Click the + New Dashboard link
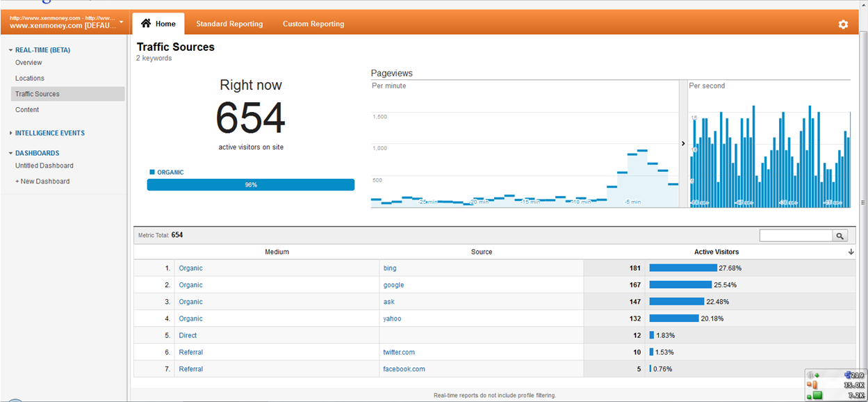Image resolution: width=868 pixels, height=402 pixels. 42,182
